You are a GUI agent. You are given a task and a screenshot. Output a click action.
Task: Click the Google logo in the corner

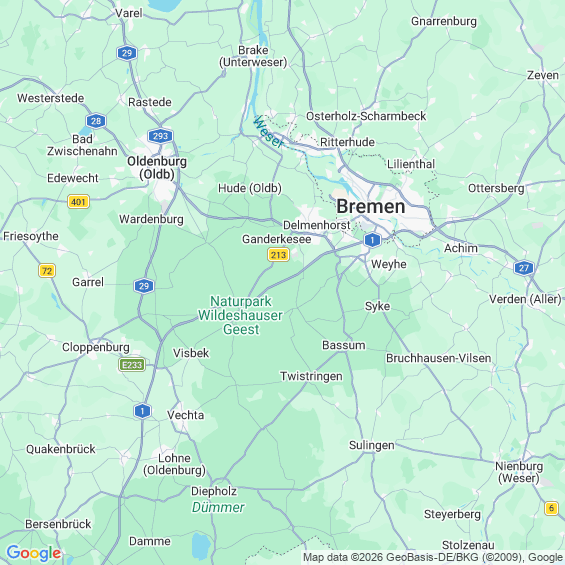click(x=34, y=553)
